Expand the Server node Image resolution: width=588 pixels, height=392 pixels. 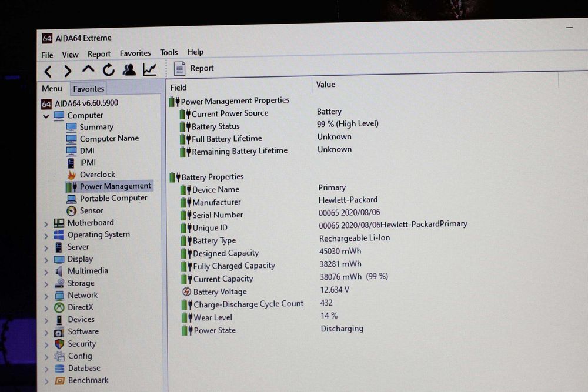coord(46,248)
